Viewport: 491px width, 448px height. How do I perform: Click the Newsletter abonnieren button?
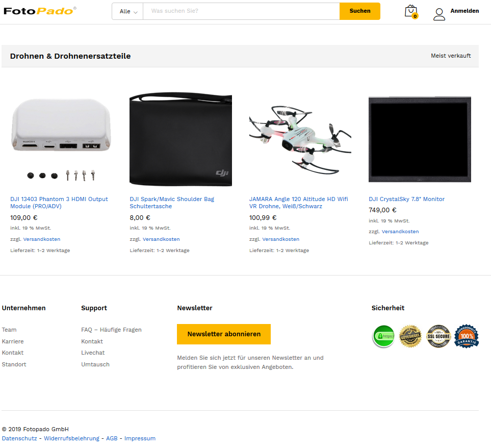[x=224, y=334]
